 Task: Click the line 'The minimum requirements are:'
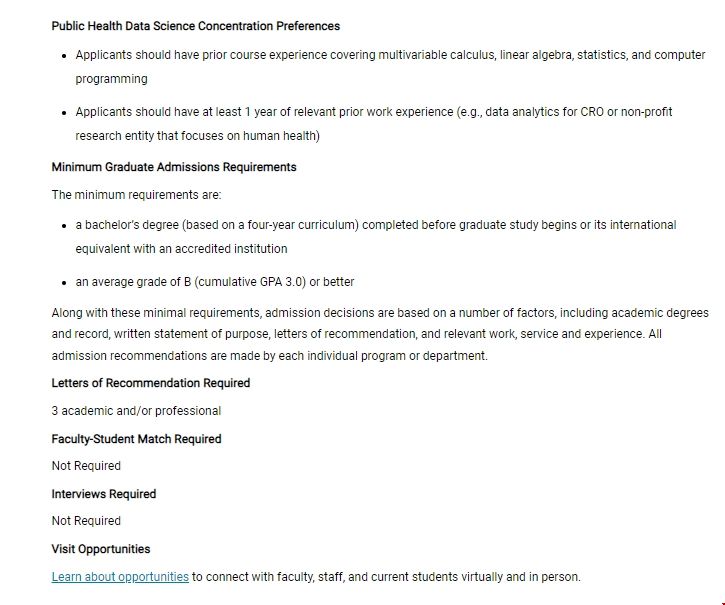136,195
